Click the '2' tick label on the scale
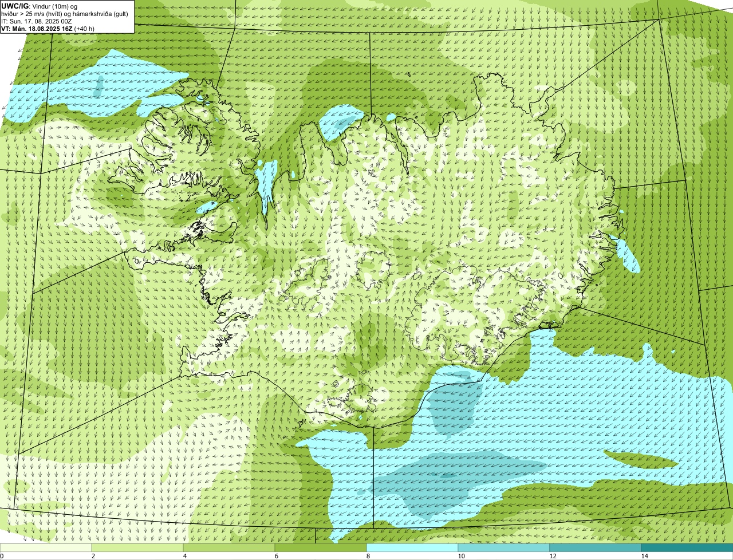 pos(93,556)
